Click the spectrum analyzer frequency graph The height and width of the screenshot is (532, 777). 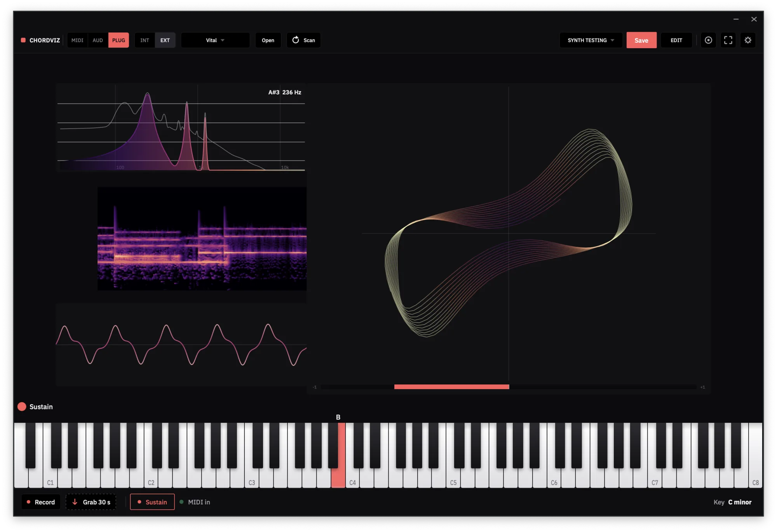click(181, 127)
